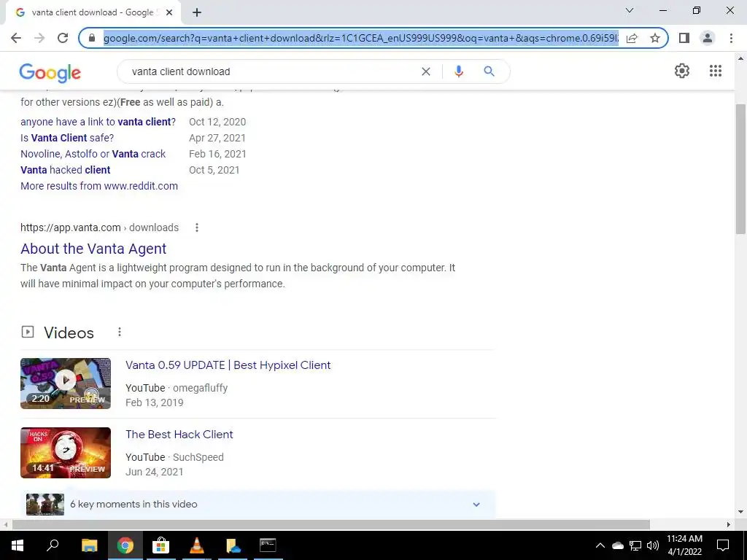Image resolution: width=747 pixels, height=560 pixels.
Task: Click the 'Oct 12, 2020' date text
Action: click(x=217, y=122)
